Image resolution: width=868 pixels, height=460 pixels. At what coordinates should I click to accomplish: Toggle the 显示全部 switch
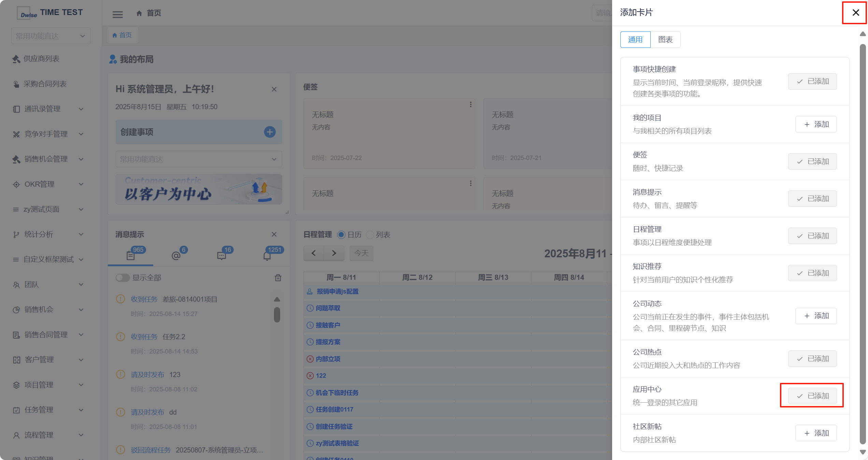point(122,278)
